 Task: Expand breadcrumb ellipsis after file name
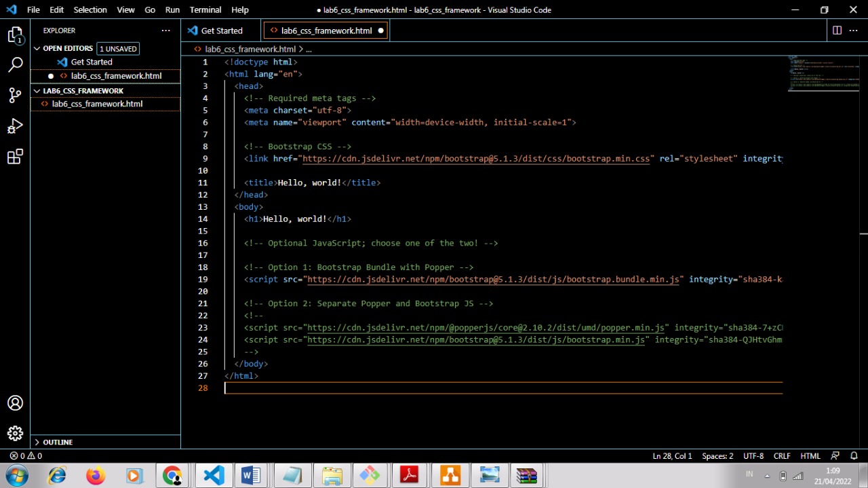309,49
